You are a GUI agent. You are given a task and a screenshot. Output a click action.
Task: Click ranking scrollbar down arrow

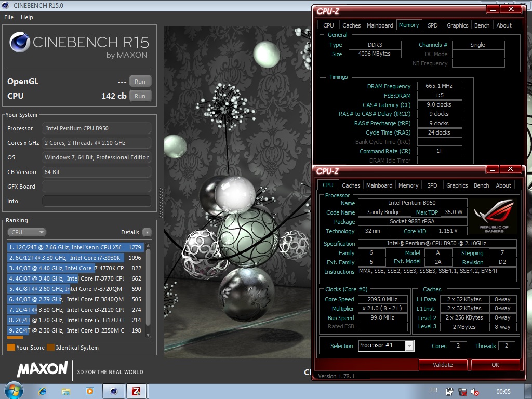click(x=148, y=335)
